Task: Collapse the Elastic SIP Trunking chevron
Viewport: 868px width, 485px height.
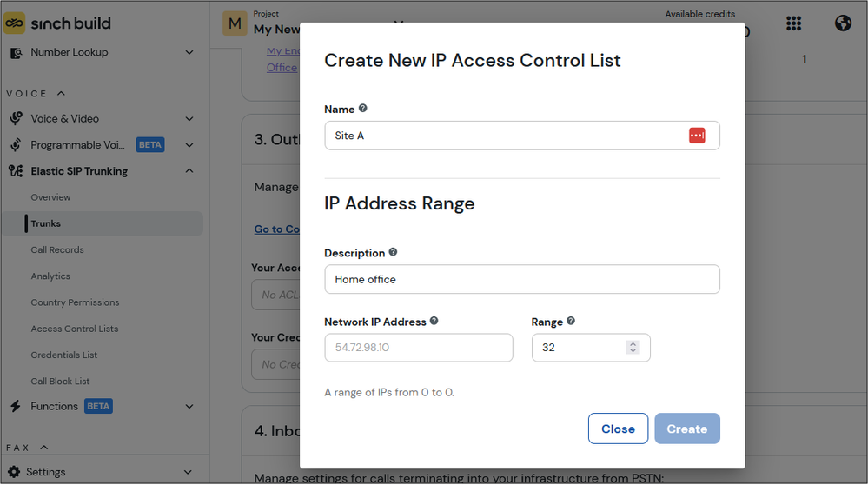Action: click(x=189, y=170)
